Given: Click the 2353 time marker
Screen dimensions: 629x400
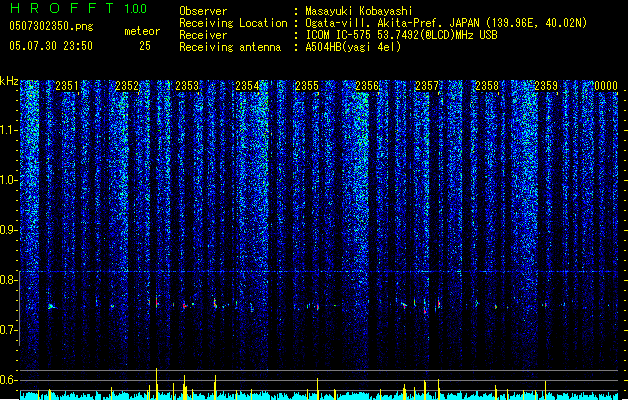Looking at the screenshot, I should (x=187, y=86).
